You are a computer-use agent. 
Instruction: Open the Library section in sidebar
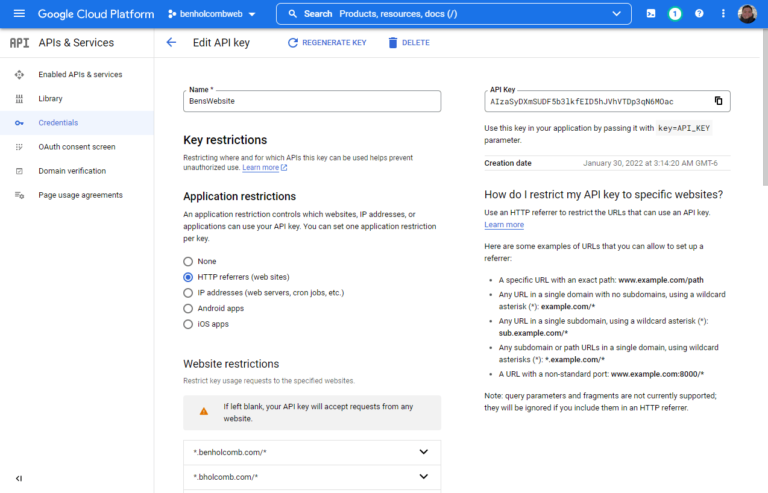[x=50, y=99]
